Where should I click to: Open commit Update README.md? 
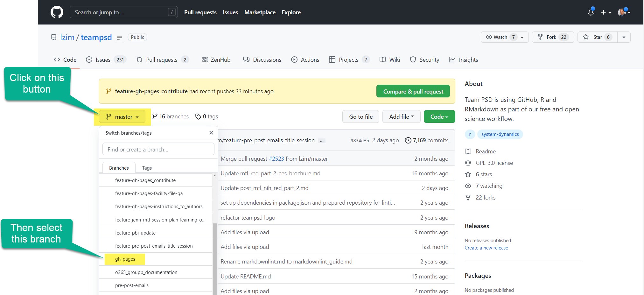pyautogui.click(x=246, y=277)
